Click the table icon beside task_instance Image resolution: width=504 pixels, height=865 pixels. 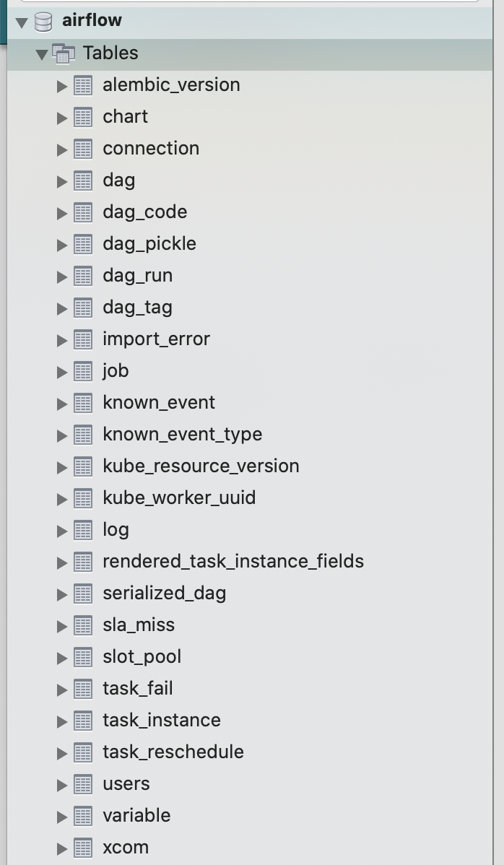click(x=83, y=721)
